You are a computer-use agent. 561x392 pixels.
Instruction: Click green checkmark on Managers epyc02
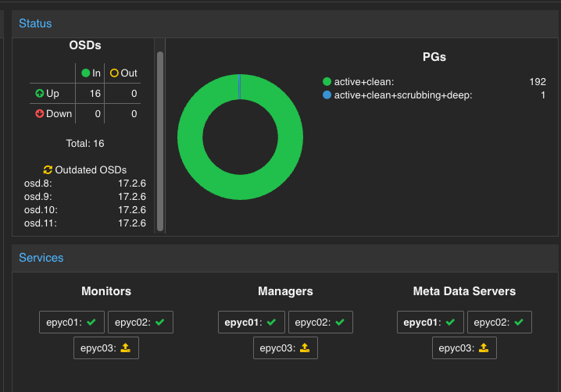340,323
